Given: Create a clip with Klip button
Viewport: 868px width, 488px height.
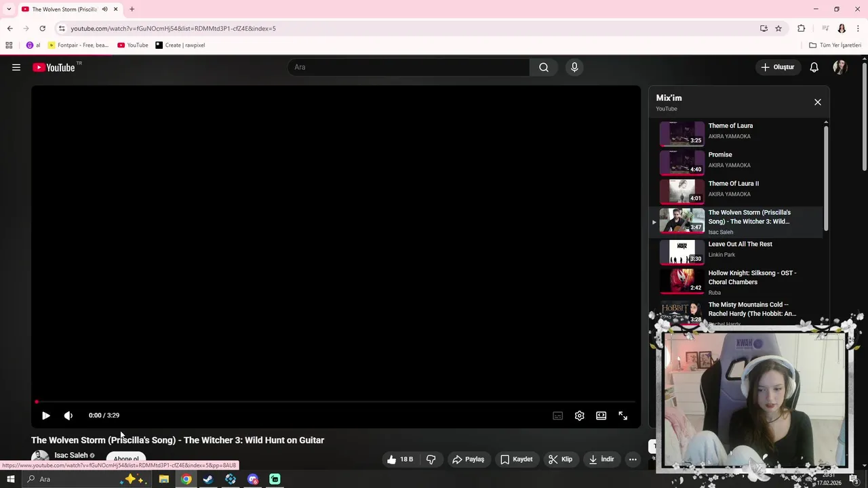Looking at the screenshot, I should [x=561, y=460].
